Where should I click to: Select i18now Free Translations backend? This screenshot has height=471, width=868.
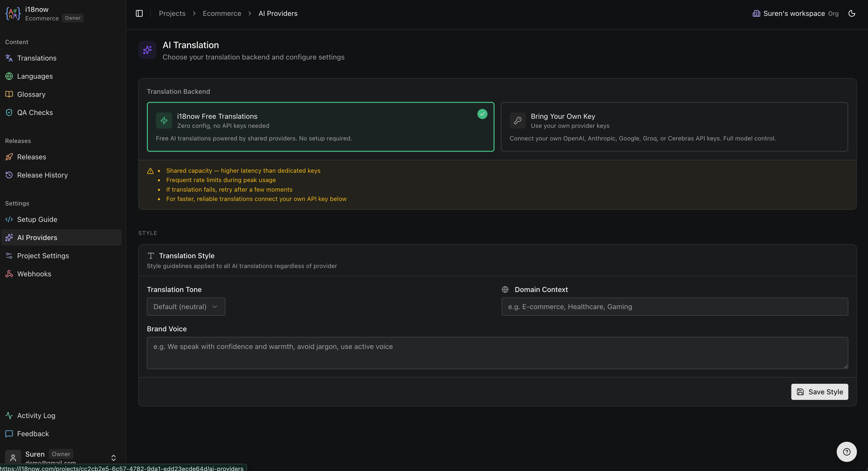(x=320, y=127)
